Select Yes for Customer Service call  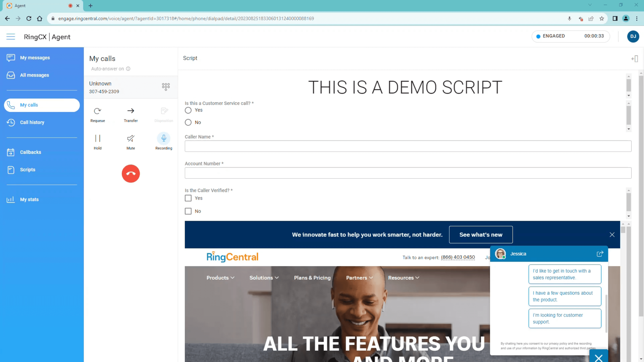pos(188,110)
